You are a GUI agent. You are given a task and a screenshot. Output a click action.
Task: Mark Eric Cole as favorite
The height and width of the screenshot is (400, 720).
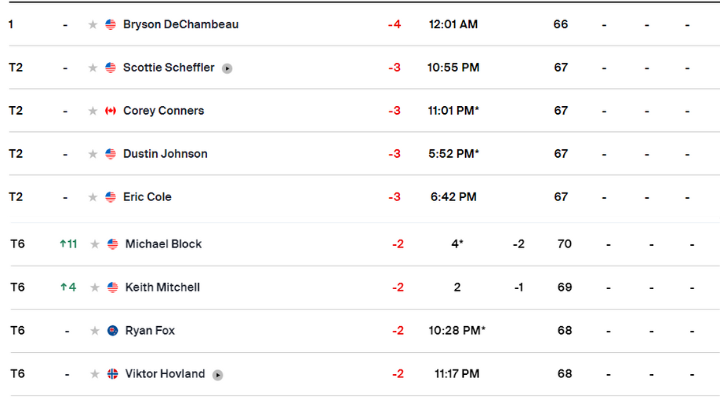(x=93, y=197)
